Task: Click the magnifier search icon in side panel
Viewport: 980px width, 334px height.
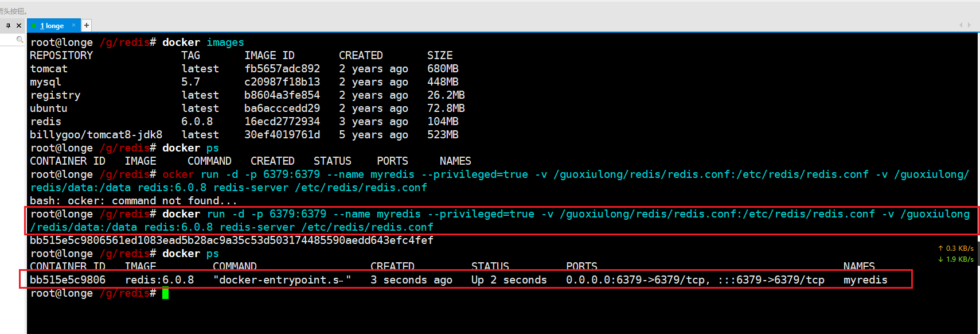Action: click(20, 40)
